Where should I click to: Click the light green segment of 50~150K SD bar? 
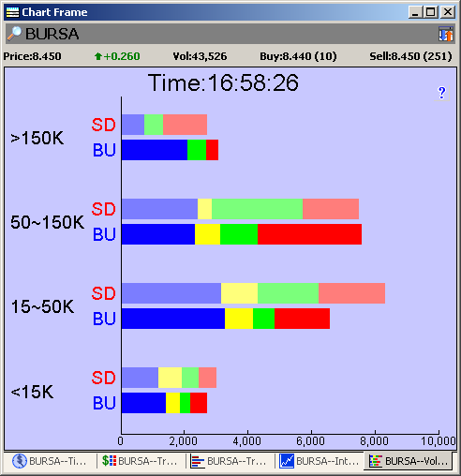click(x=257, y=209)
